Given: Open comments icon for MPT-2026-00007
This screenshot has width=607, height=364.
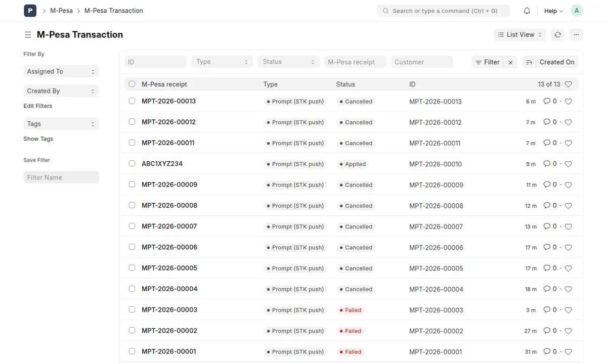Looking at the screenshot, I should coord(547,226).
